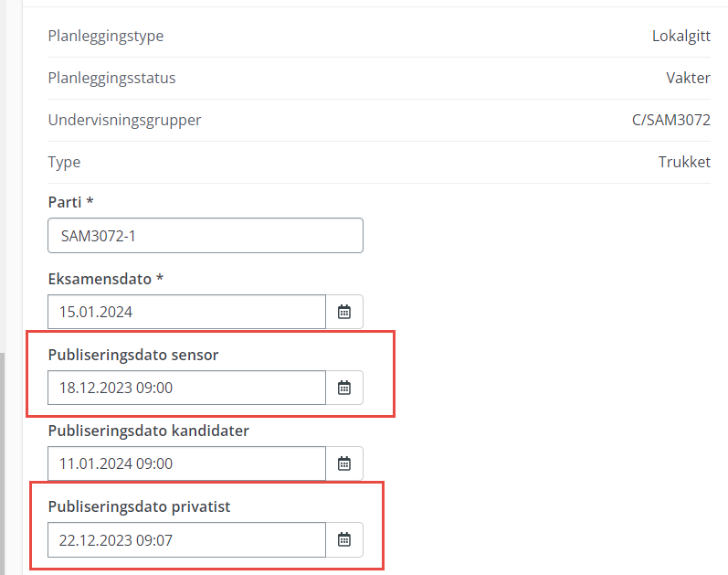Image resolution: width=728 pixels, height=575 pixels.
Task: Click the vertical scrollbar on the left edge
Action: (x=3, y=463)
